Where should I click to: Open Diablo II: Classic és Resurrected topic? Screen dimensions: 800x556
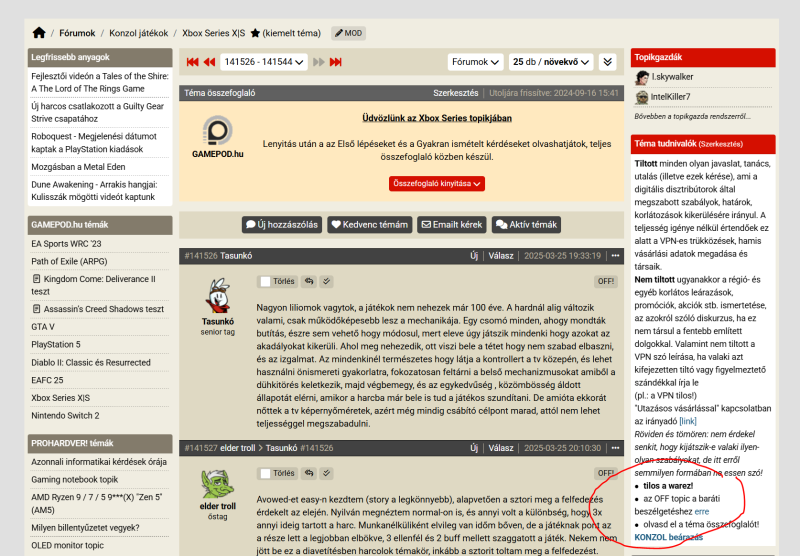coord(91,363)
